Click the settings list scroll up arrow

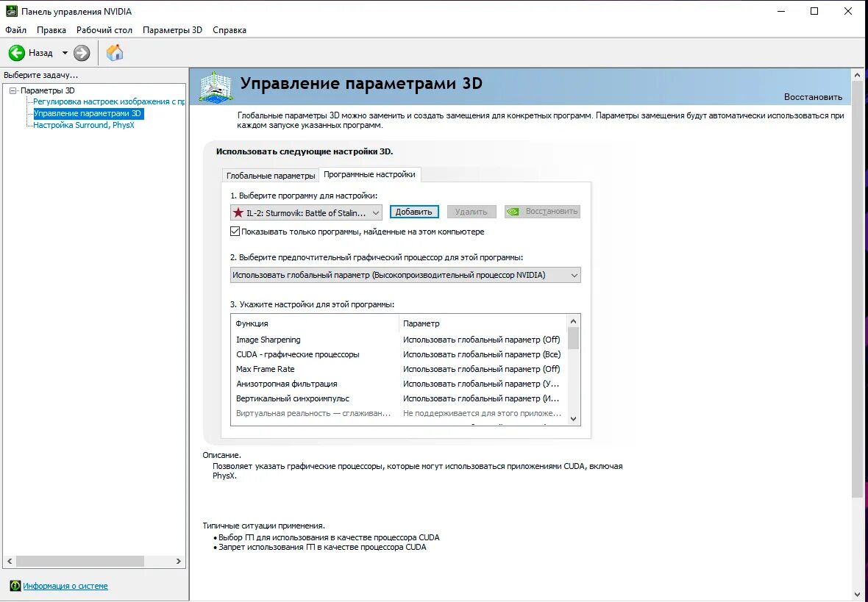573,321
